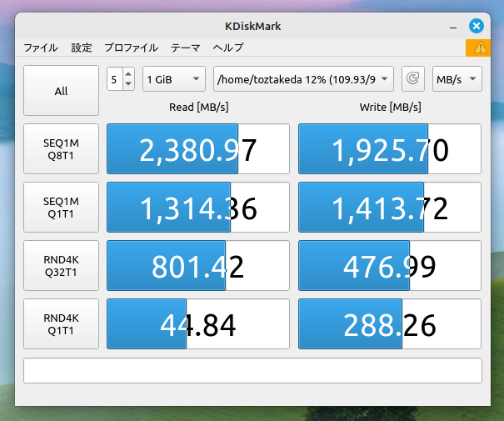Open the テーマ menu
Screen dimensions: 504x421
pos(186,48)
